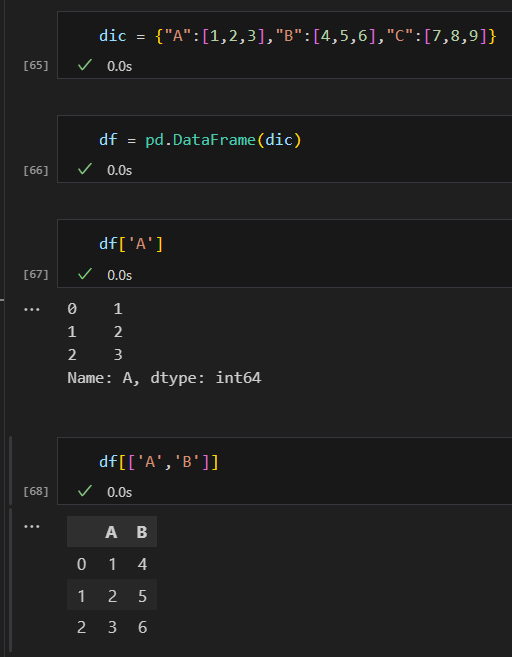
Task: Click the 'Name: A, dtype: int64' output line
Action: pyautogui.click(x=164, y=378)
